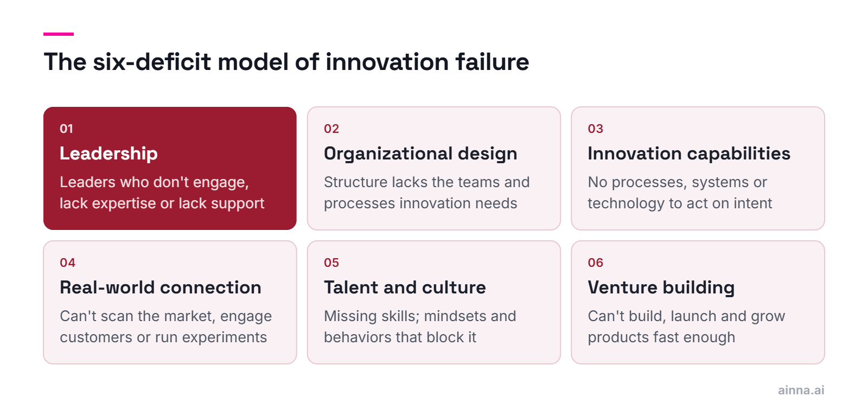Click number 04 label

[68, 263]
